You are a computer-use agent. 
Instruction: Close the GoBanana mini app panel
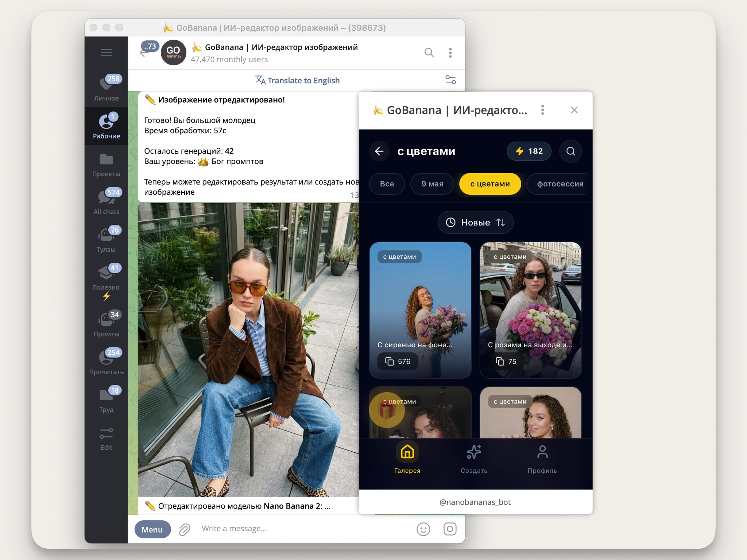point(574,110)
